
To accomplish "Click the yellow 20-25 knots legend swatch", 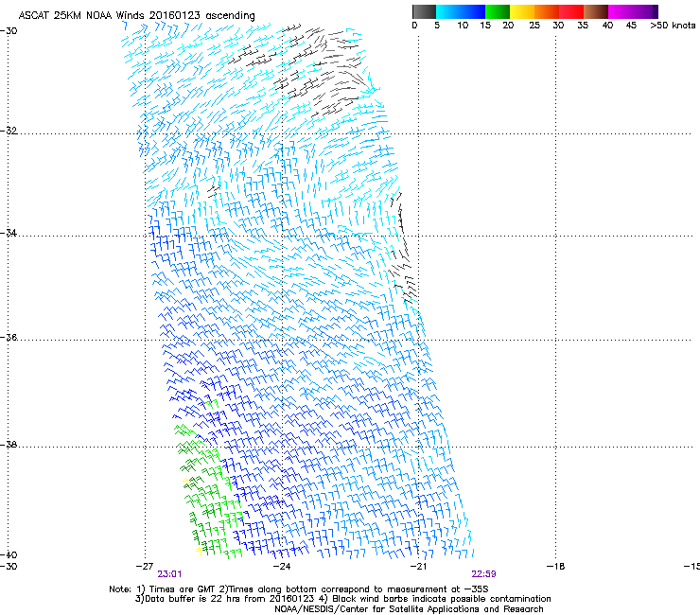I will (x=522, y=11).
